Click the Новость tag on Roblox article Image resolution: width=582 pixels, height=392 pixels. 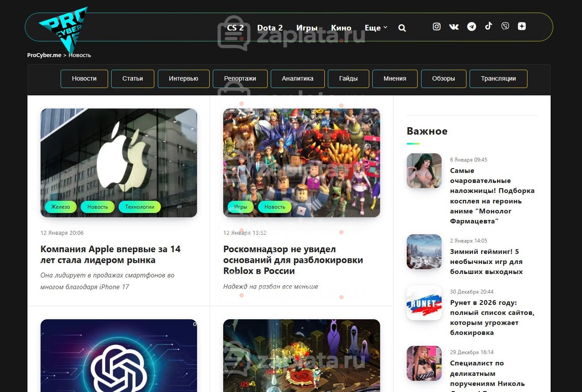point(275,207)
